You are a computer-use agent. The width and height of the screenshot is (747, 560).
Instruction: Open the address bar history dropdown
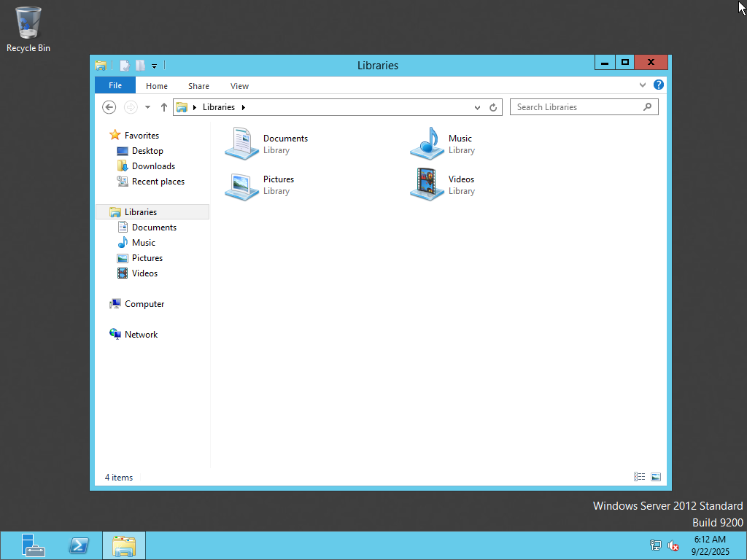(x=477, y=107)
